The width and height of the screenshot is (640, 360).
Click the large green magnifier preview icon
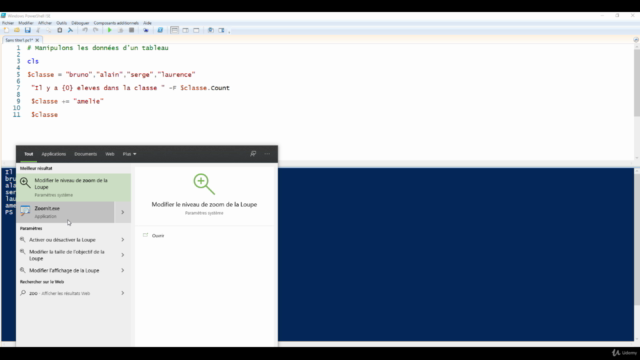[x=204, y=184]
